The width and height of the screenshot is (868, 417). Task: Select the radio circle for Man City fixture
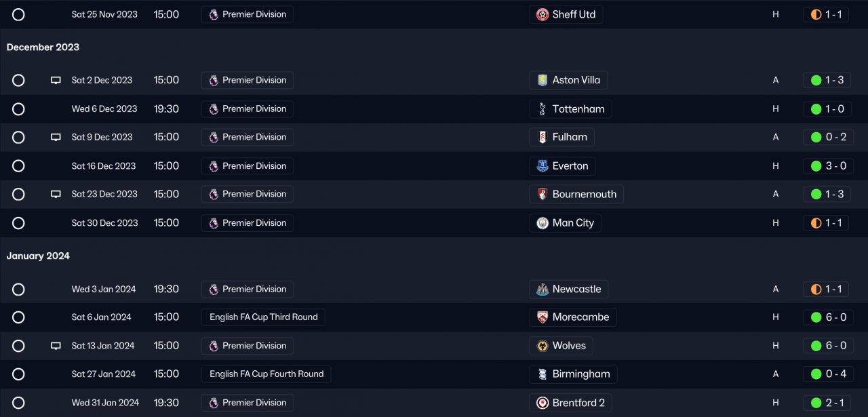pyautogui.click(x=18, y=223)
